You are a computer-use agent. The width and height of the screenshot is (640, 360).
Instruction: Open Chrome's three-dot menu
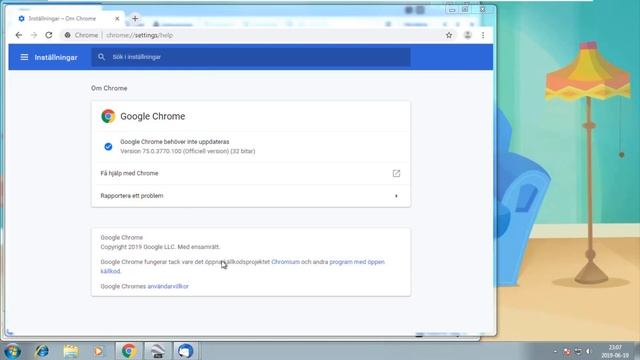tap(483, 35)
